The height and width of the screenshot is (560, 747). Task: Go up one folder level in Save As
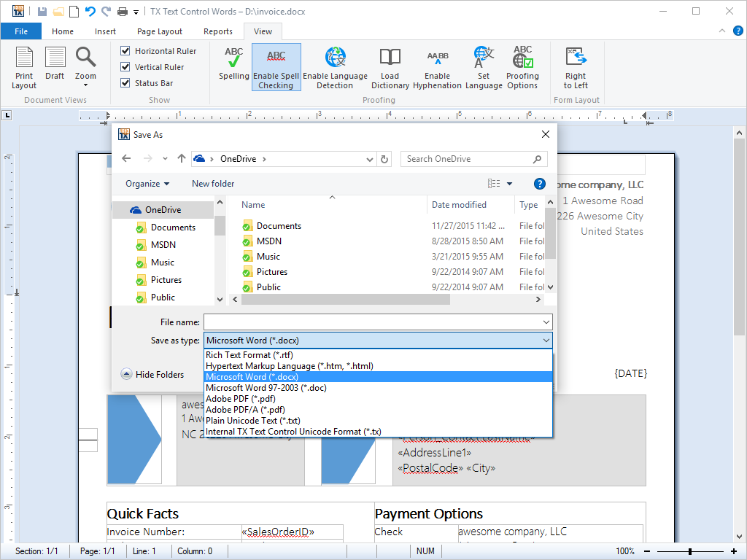click(x=182, y=158)
